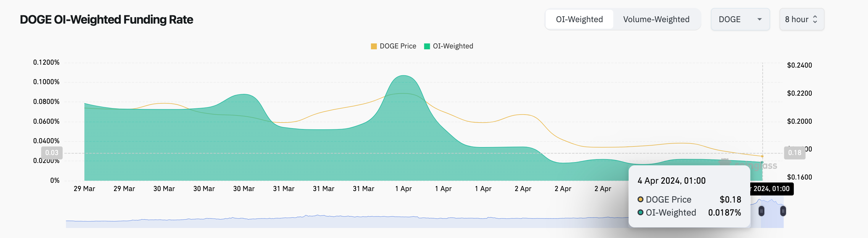The width and height of the screenshot is (868, 238).
Task: Click the 0.03 left crosshair value tag
Action: point(52,153)
